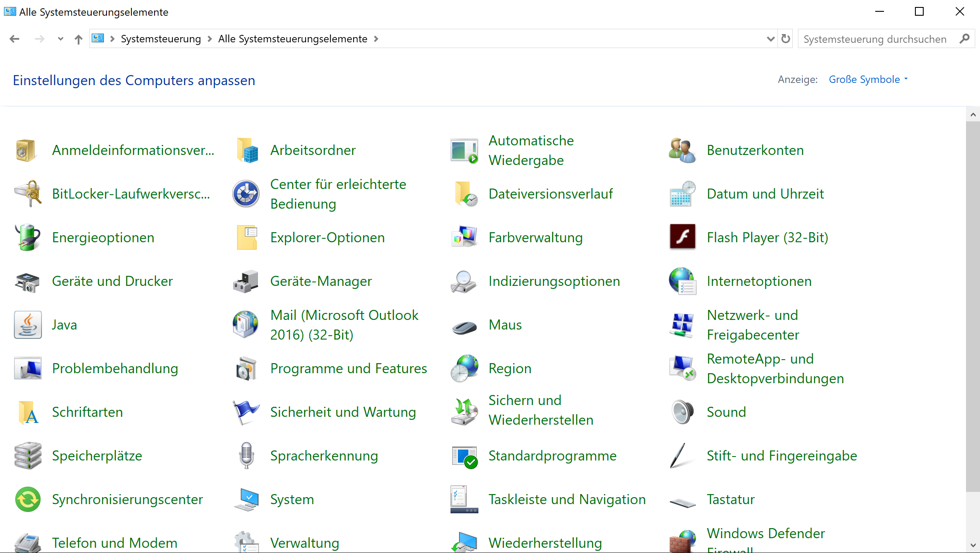The height and width of the screenshot is (553, 980).
Task: Open Große Symbole view dropdown
Action: [868, 79]
